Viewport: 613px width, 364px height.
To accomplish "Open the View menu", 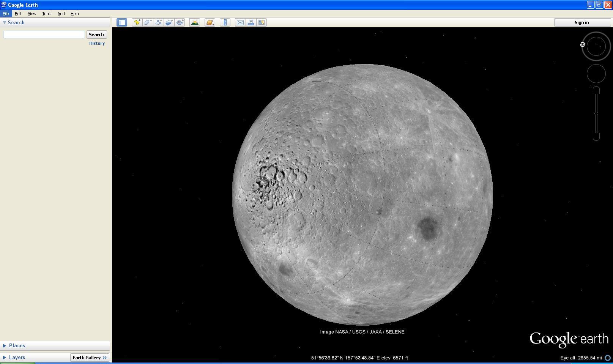I will 32,14.
